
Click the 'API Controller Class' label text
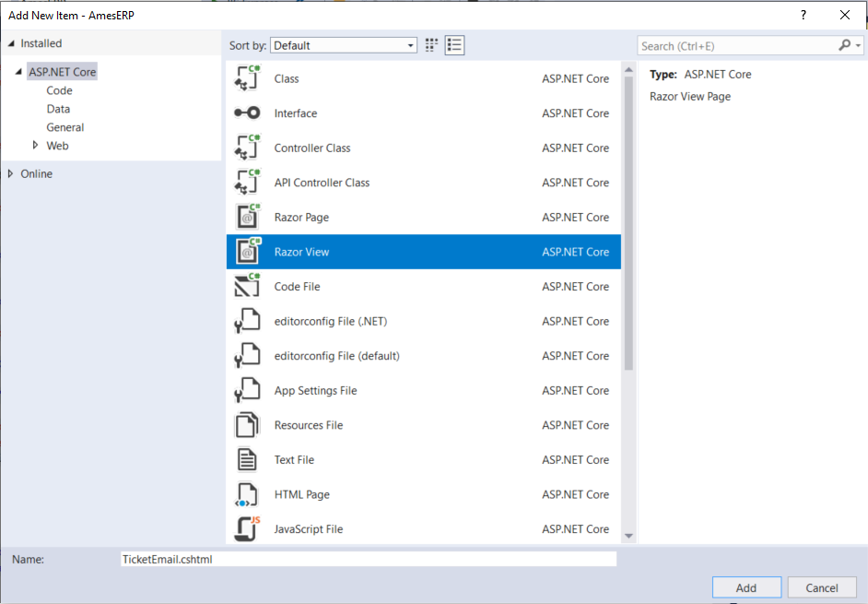point(322,183)
